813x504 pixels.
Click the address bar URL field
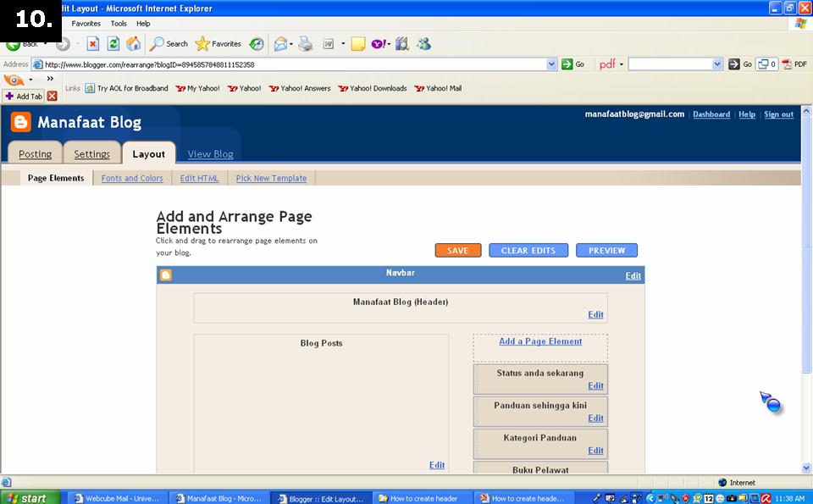[x=294, y=64]
